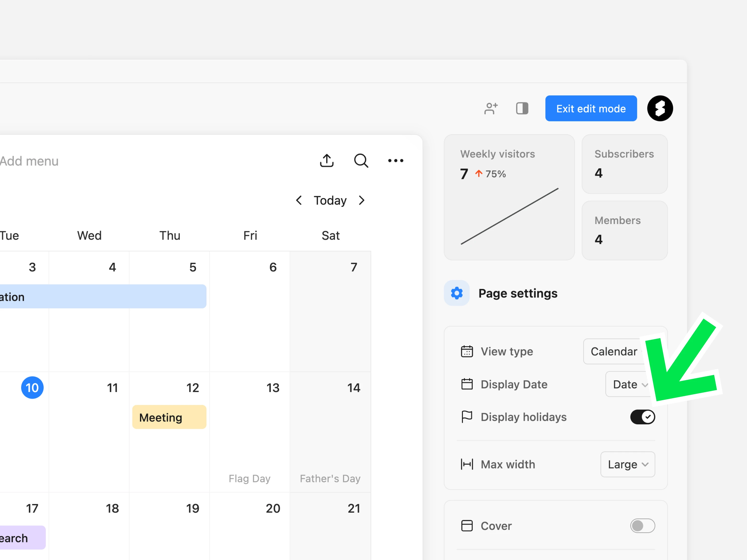747x560 pixels.
Task: Click the invite member icon
Action: pos(491,108)
